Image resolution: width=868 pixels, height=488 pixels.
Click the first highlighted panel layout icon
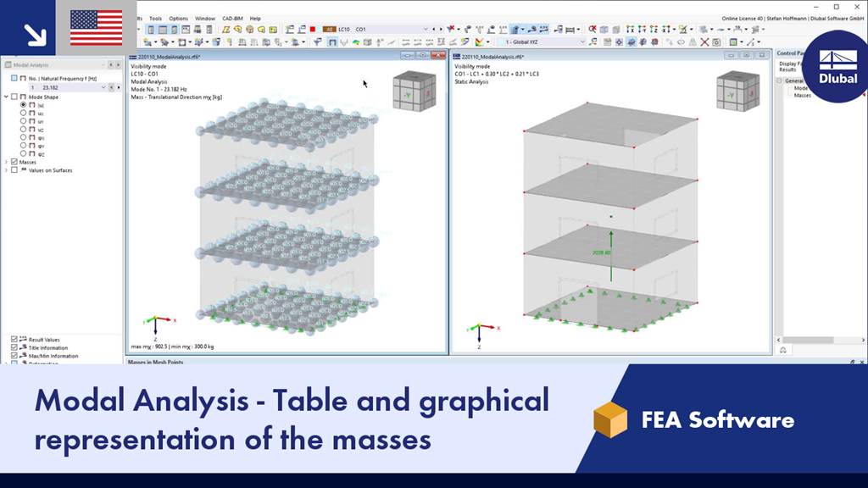(151, 30)
